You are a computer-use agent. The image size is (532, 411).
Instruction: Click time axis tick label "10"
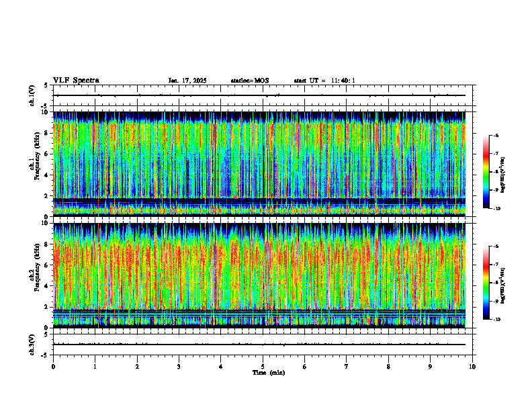472,367
